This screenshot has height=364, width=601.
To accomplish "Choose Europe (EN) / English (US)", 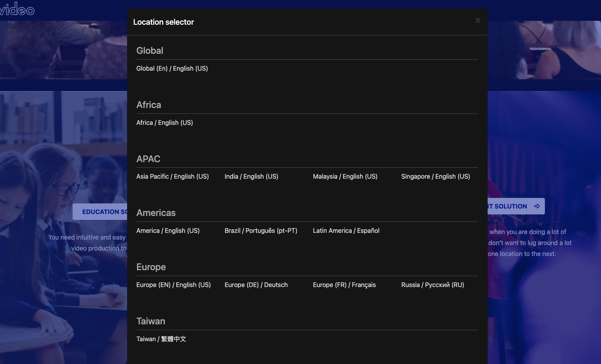I will (173, 285).
